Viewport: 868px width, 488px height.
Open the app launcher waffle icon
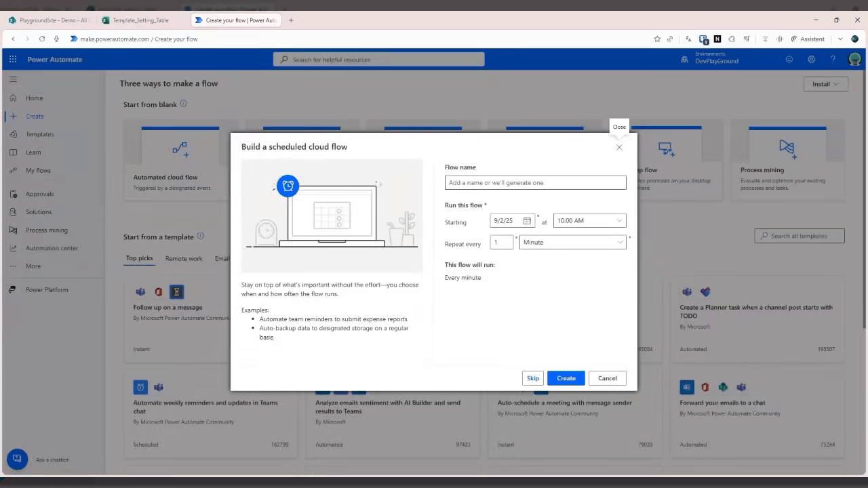coord(13,60)
